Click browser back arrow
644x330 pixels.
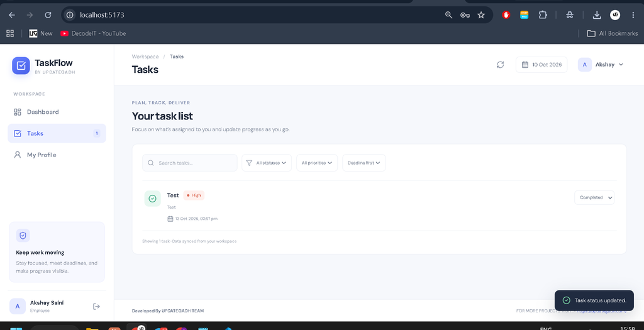click(x=12, y=15)
